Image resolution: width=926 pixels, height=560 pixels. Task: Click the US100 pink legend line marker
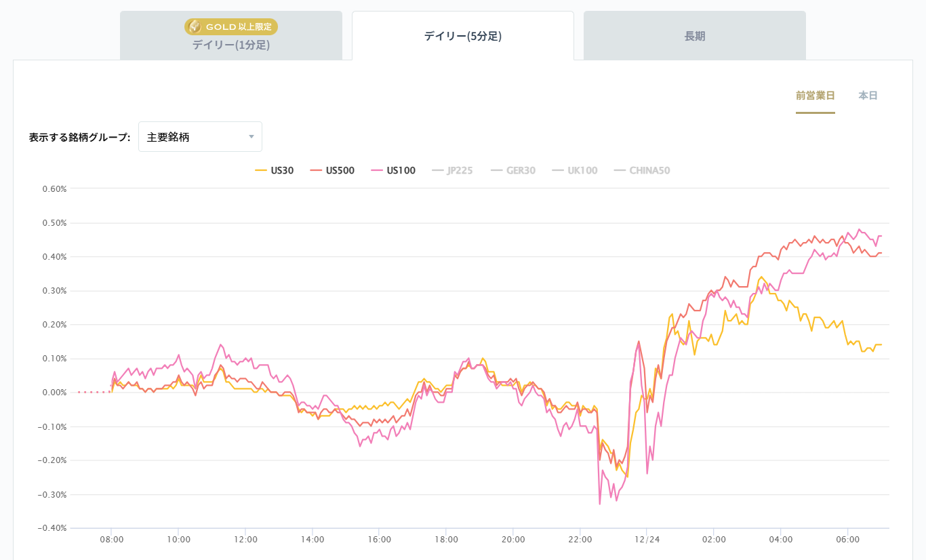pyautogui.click(x=377, y=171)
